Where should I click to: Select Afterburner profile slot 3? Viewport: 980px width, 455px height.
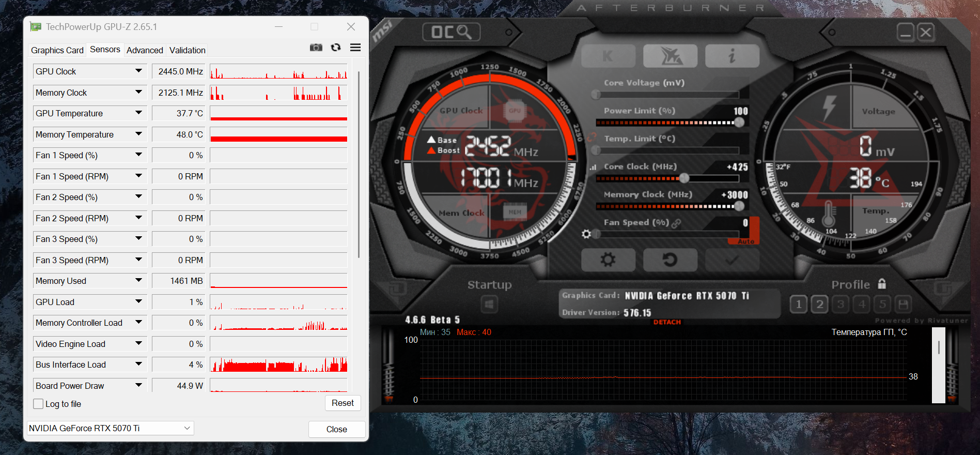(841, 305)
